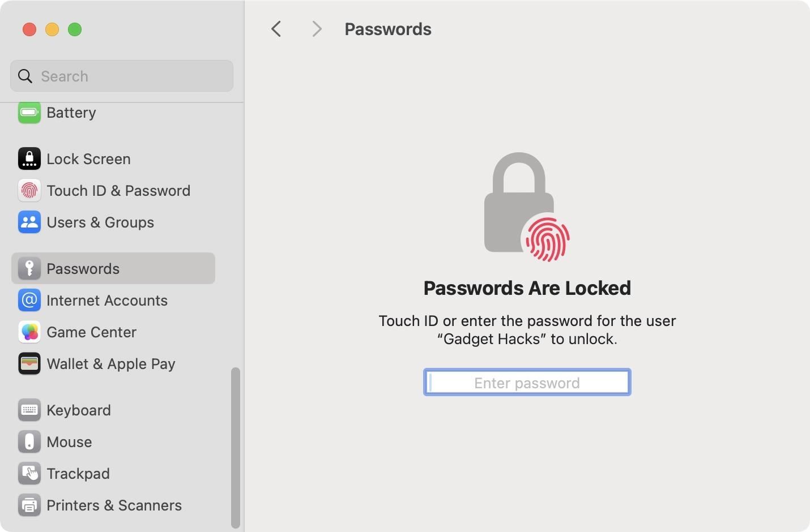The height and width of the screenshot is (532, 810).
Task: Open Trackpad settings via its icon
Action: tap(29, 473)
